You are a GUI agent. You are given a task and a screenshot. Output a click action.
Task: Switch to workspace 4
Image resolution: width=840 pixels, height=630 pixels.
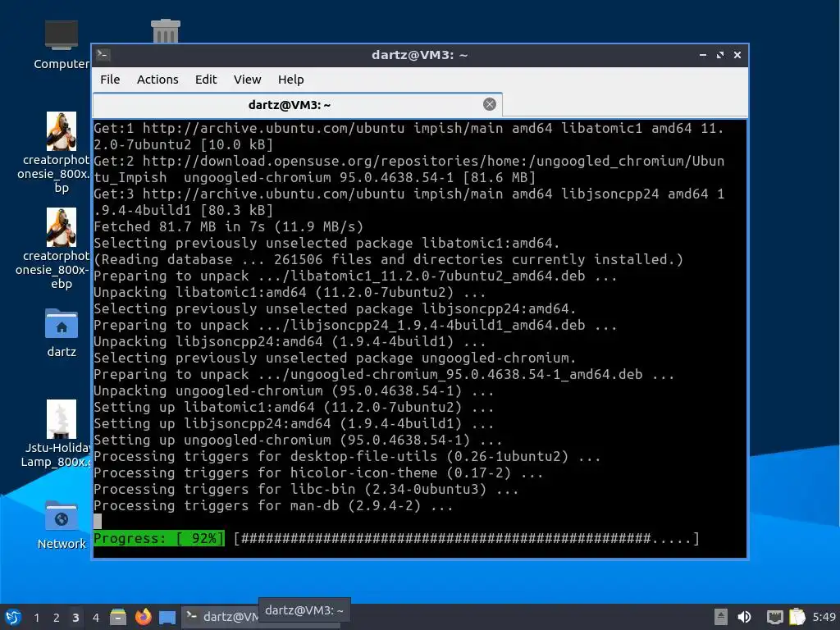tap(95, 618)
